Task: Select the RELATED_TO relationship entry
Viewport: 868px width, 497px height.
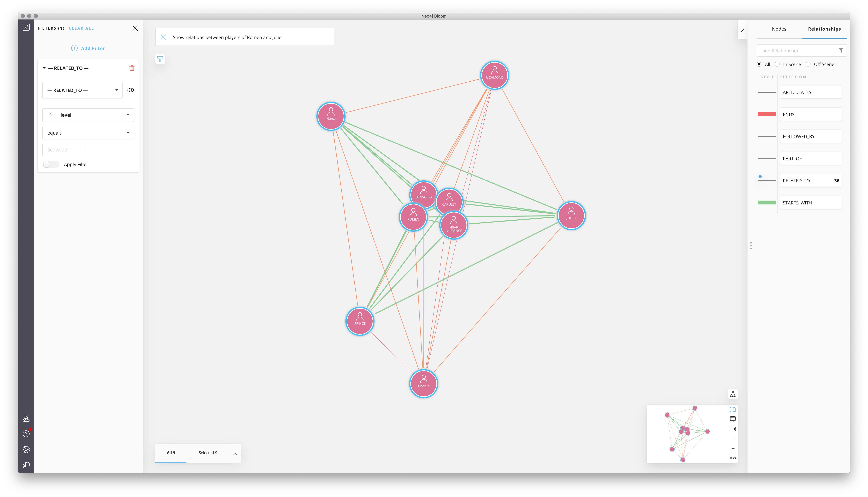Action: point(811,181)
